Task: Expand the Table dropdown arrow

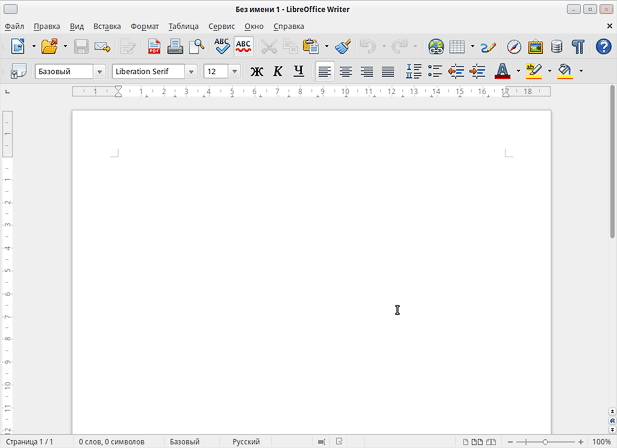Action: coord(472,46)
